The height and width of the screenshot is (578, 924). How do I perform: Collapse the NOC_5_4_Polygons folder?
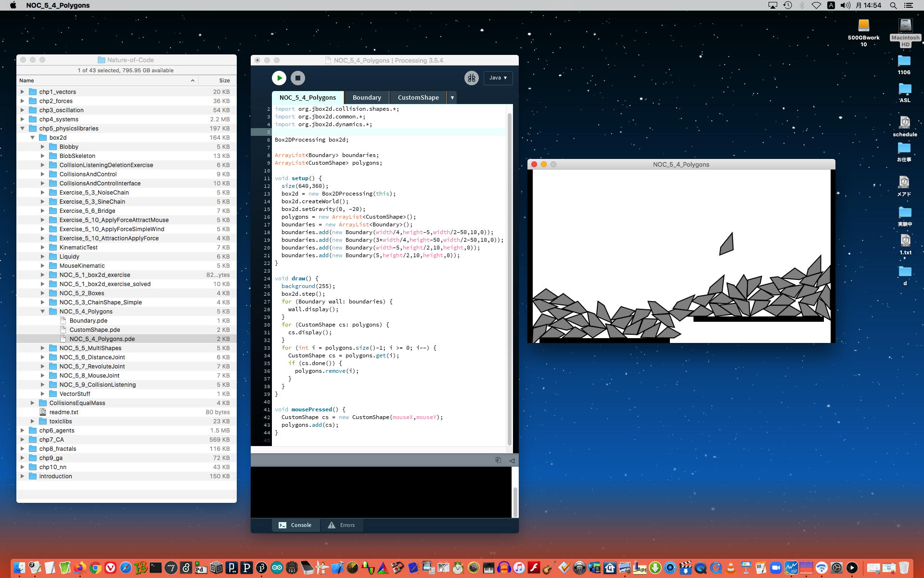(42, 312)
